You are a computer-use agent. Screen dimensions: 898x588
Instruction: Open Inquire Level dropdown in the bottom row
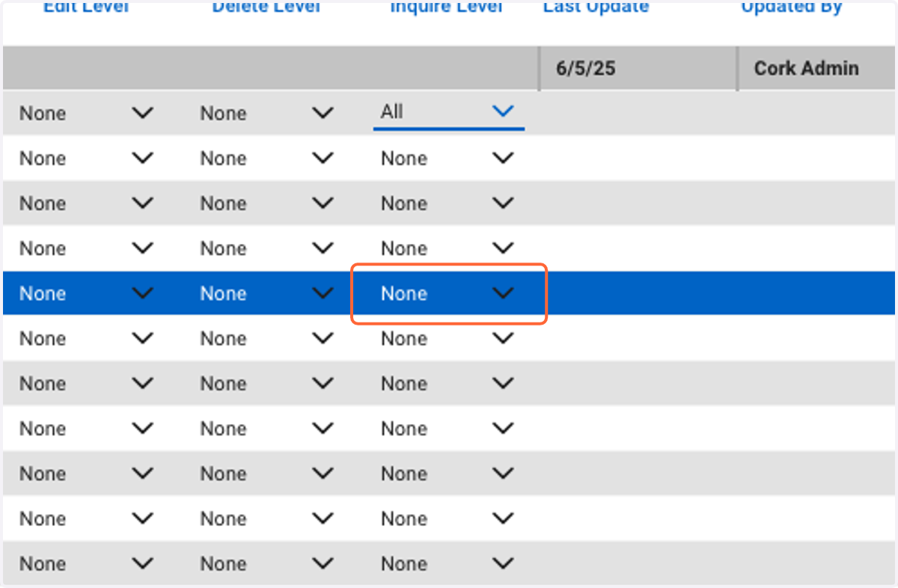pos(448,563)
